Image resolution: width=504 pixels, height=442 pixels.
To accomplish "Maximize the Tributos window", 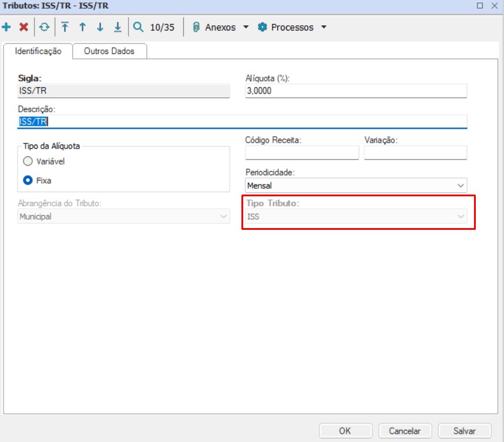I will click(480, 5).
